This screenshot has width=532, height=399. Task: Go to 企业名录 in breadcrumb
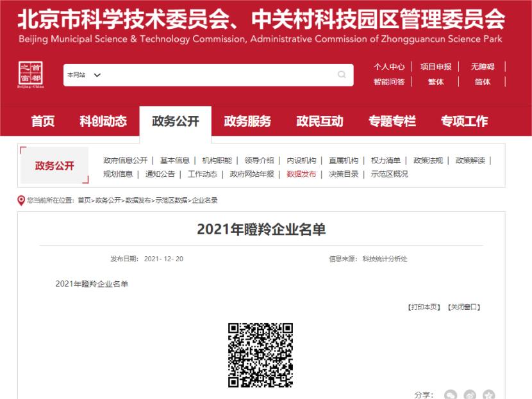[204, 200]
